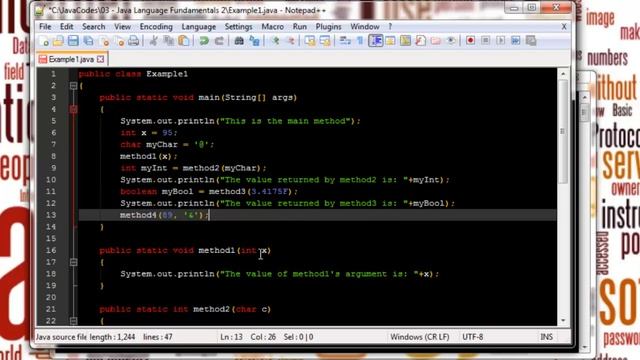Toggle Show All Characters pilcrow icon

point(360,41)
